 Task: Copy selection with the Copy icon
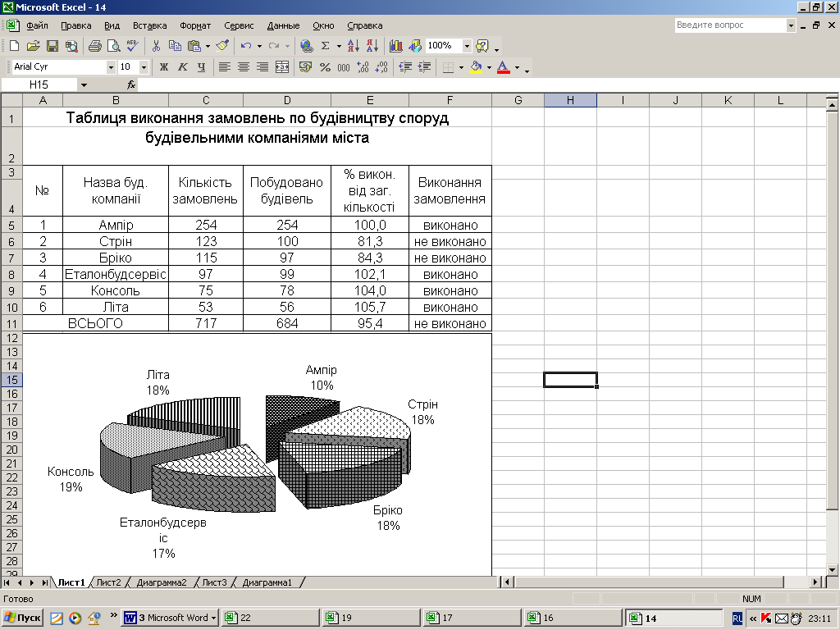(x=175, y=46)
